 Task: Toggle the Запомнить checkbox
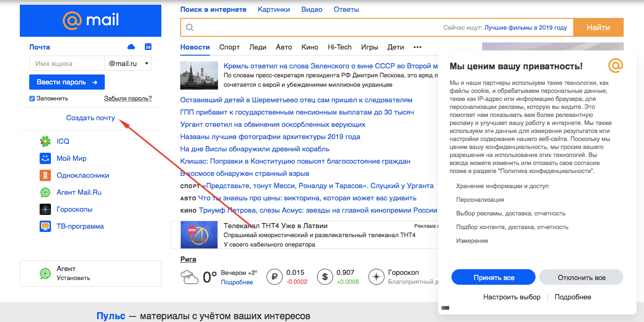(32, 99)
